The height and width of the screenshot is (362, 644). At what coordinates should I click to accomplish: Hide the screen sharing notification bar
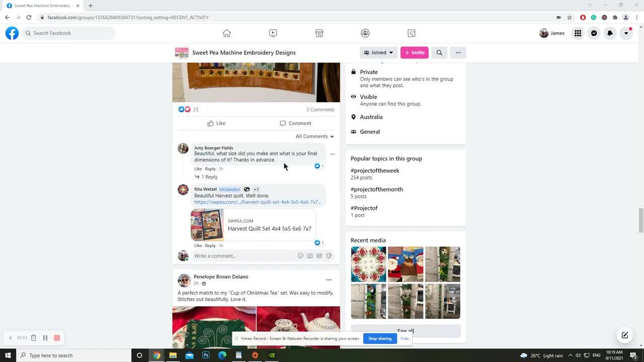tap(405, 338)
